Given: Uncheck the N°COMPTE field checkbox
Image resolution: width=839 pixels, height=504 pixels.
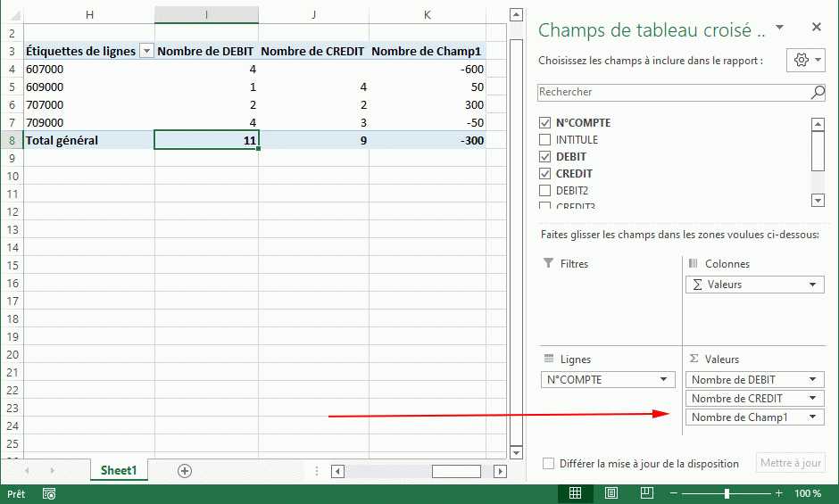Looking at the screenshot, I should click(x=544, y=122).
